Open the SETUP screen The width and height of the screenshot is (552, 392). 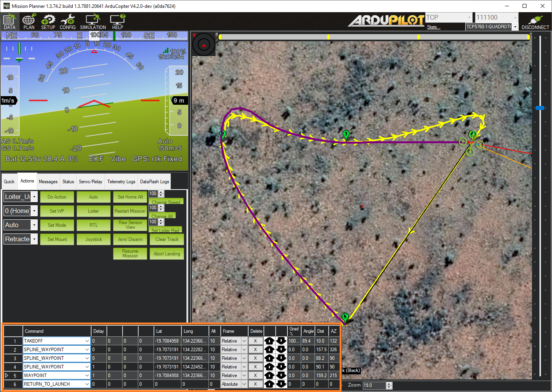(x=48, y=22)
